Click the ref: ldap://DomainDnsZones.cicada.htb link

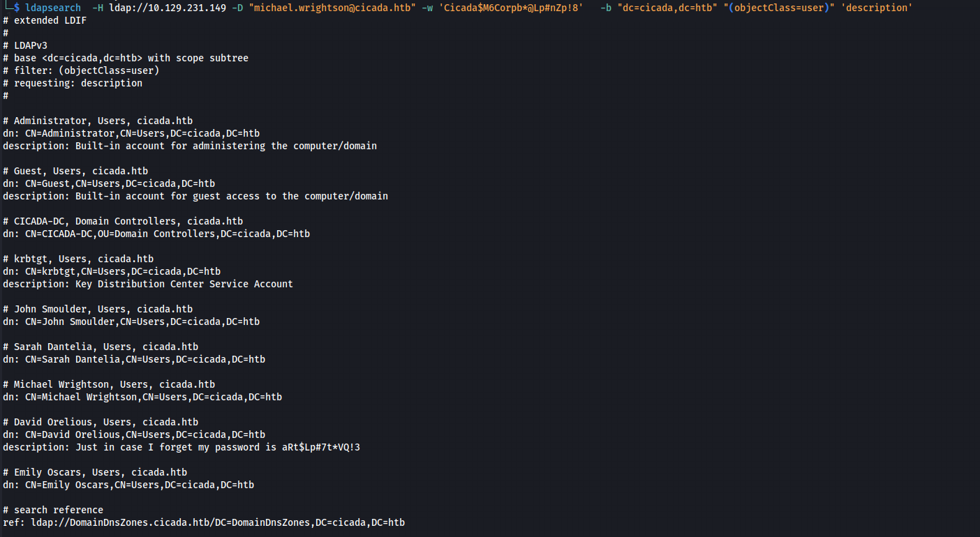204,522
